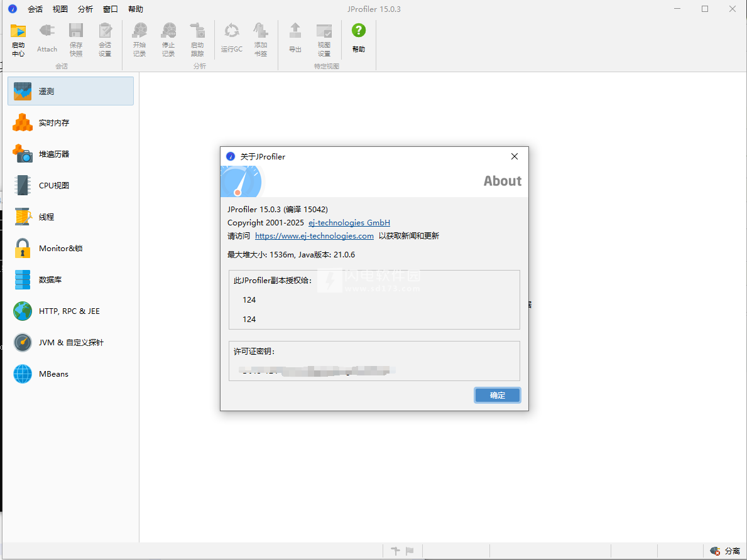Select 实时内存 in the sidebar
Screen dimensions: 747x560
pyautogui.click(x=53, y=123)
